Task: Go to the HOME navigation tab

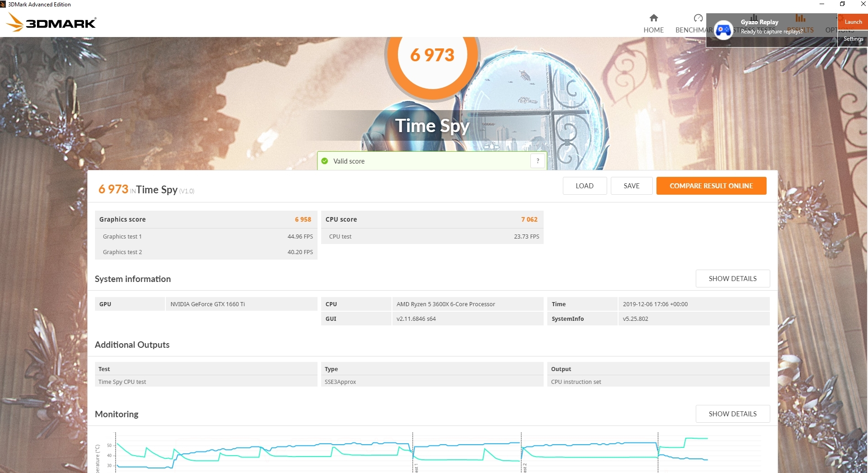Action: coord(654,24)
